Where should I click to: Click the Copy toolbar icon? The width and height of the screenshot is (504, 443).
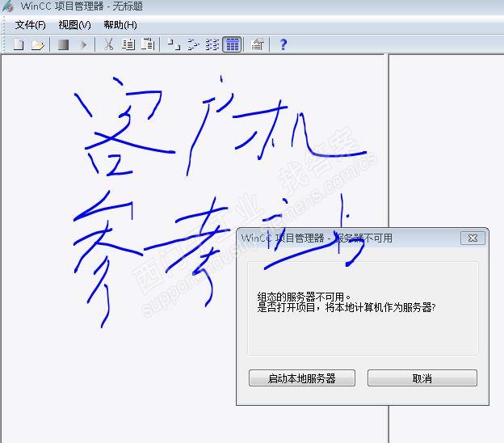tap(128, 44)
